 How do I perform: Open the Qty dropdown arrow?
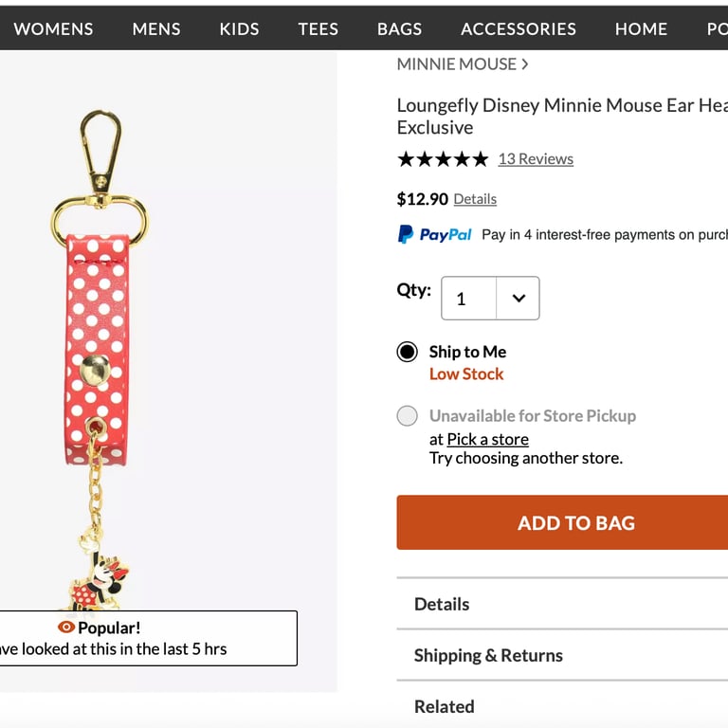point(519,299)
